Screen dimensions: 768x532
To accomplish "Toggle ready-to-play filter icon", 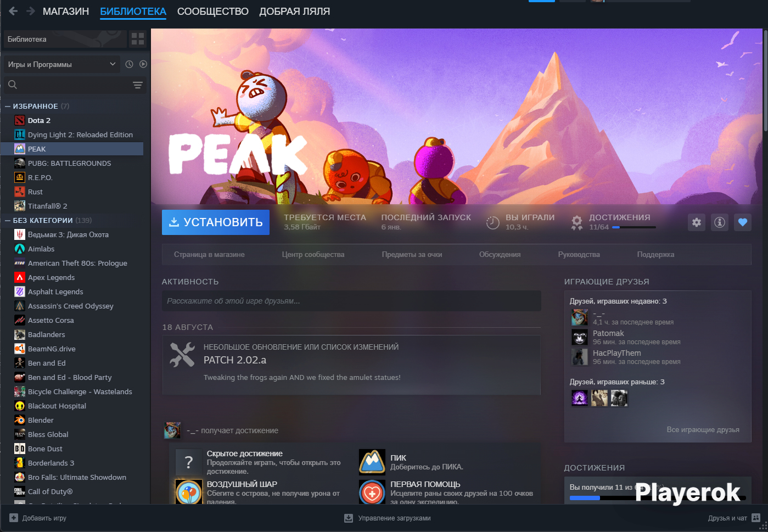I will pyautogui.click(x=143, y=64).
